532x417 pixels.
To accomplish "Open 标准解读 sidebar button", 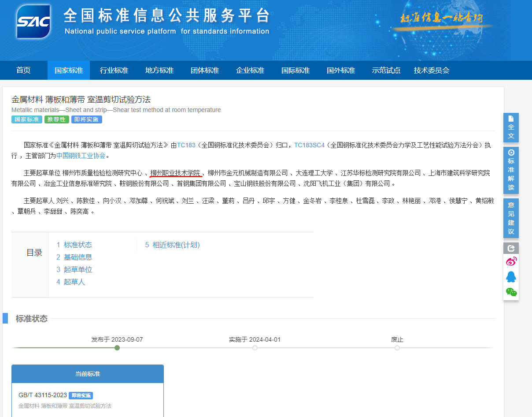I will (511, 170).
